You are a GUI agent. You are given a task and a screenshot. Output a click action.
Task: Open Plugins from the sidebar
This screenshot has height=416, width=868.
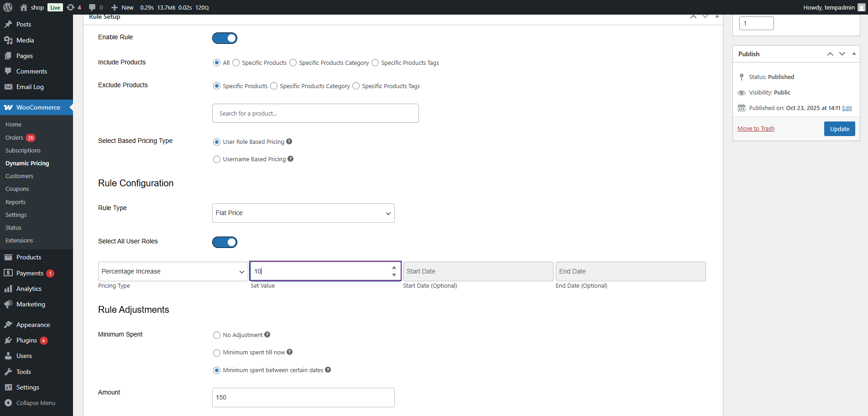(x=26, y=340)
